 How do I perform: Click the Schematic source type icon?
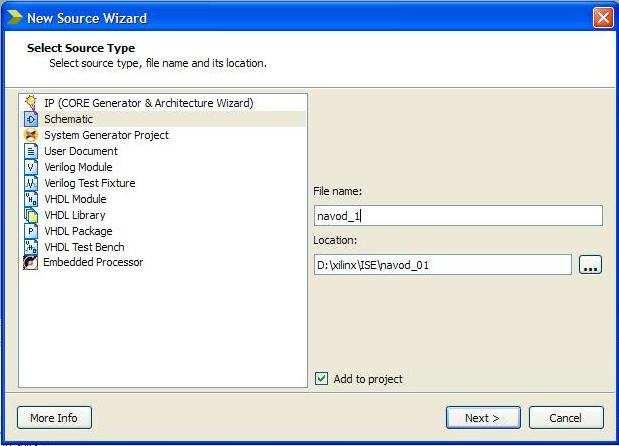click(31, 119)
